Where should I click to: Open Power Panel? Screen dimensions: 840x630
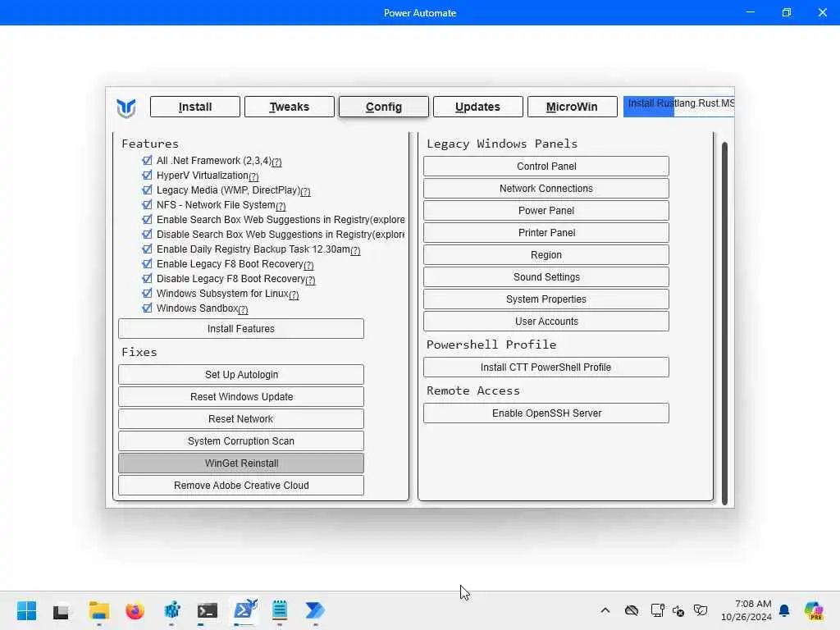coord(546,211)
